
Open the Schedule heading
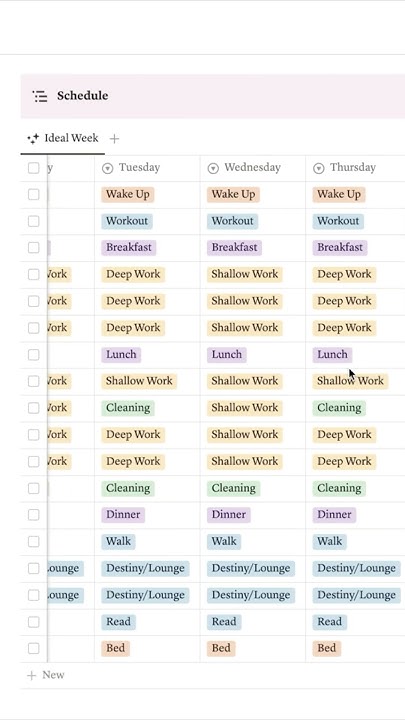[x=83, y=96]
